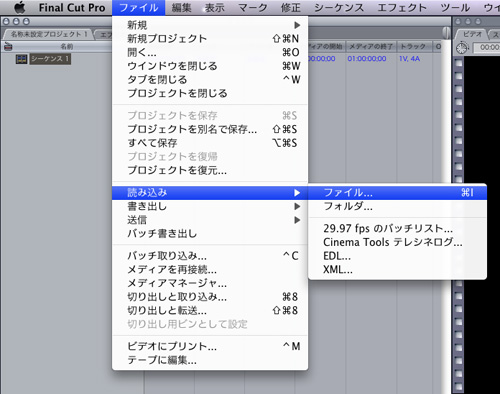
Task: Switch to the ビデオ tab in Viewer
Action: (x=472, y=34)
